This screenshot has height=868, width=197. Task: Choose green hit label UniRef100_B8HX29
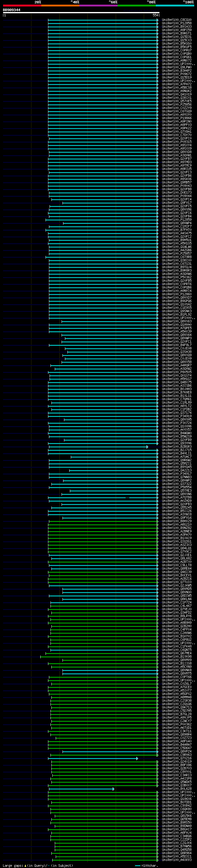176,521
